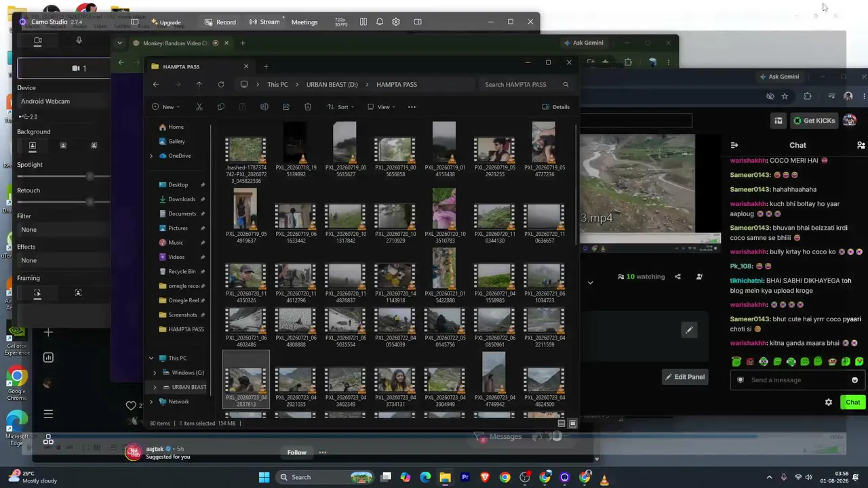This screenshot has height=488, width=868.
Task: Add a new File Explorer tab
Action: pyautogui.click(x=266, y=66)
